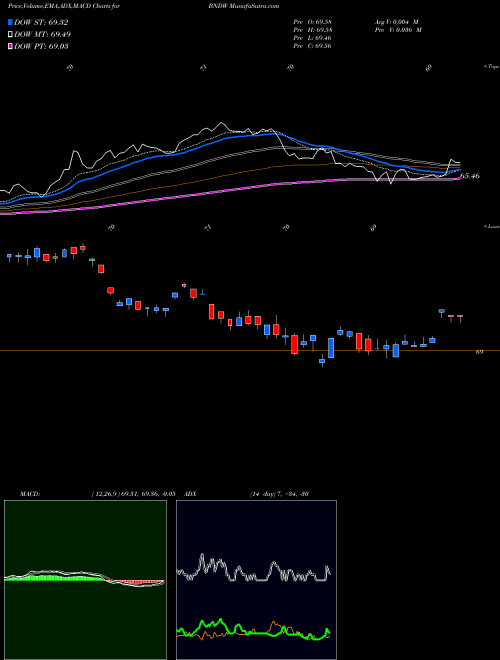The image size is (500, 660).
Task: Click the 69 price level label
Action: 479,351
